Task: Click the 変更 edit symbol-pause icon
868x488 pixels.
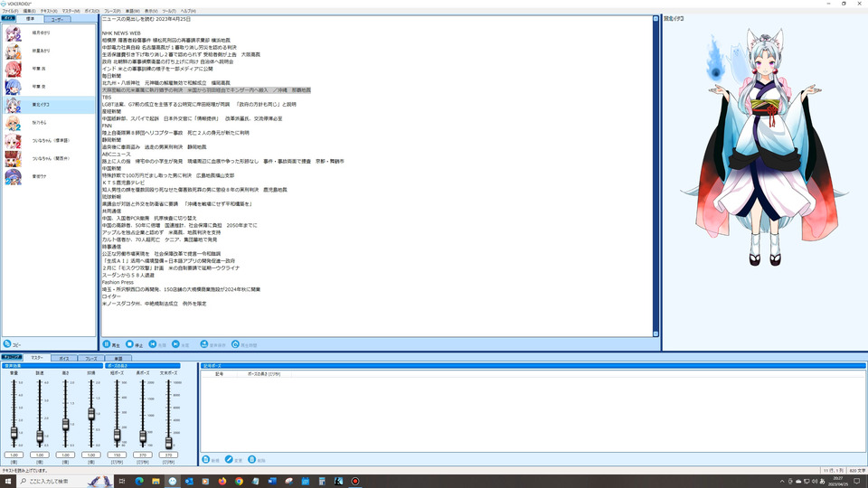Action: pyautogui.click(x=229, y=459)
